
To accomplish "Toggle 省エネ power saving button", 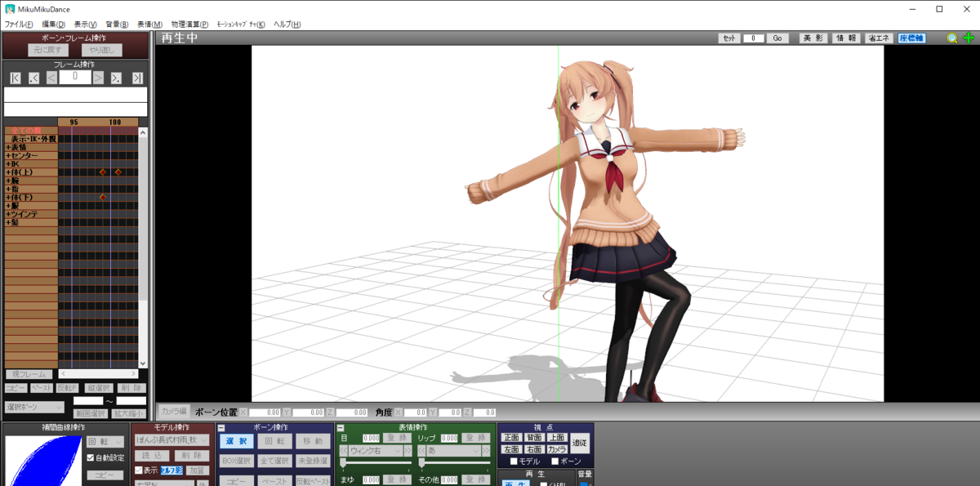I will (880, 38).
